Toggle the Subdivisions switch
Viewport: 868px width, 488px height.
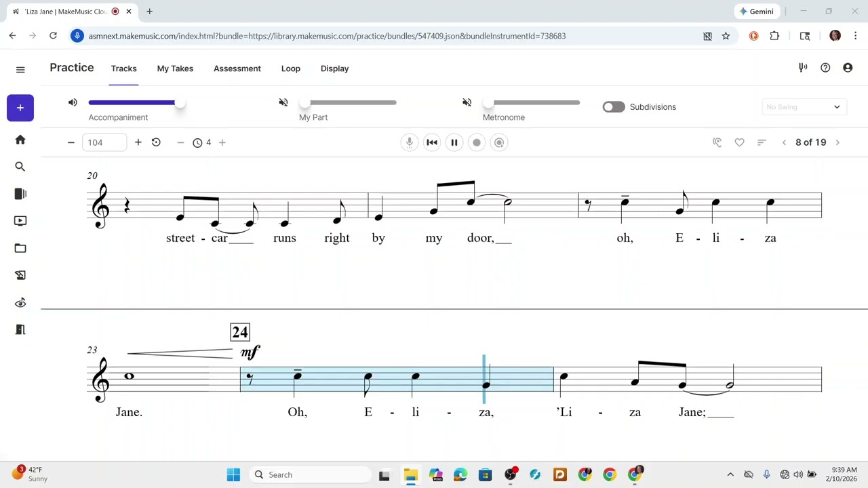[614, 107]
